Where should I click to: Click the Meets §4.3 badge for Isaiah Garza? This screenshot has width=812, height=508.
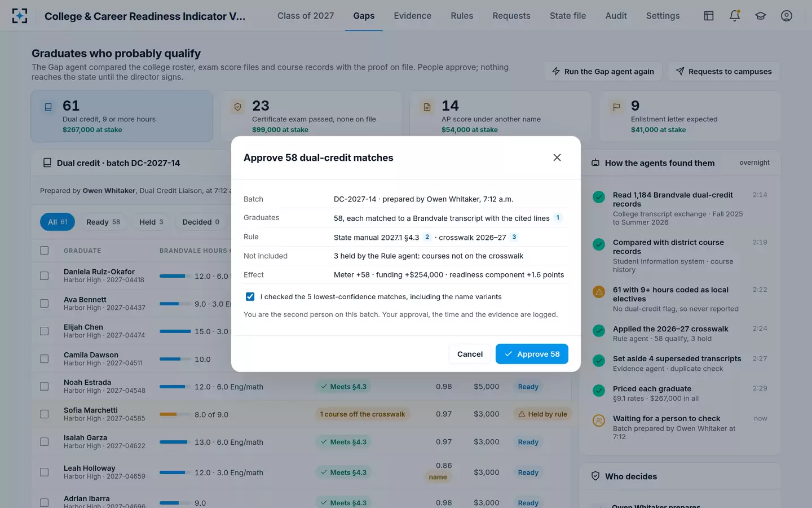coord(343,442)
